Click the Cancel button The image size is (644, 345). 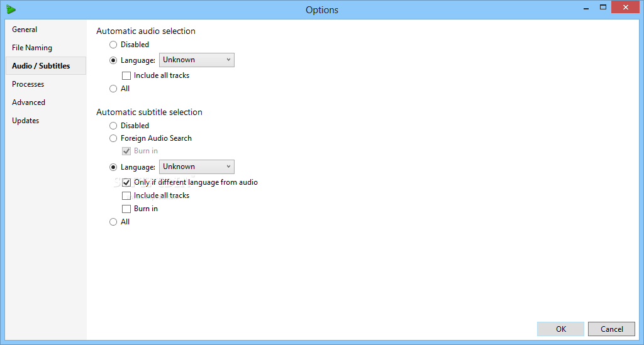pyautogui.click(x=611, y=329)
